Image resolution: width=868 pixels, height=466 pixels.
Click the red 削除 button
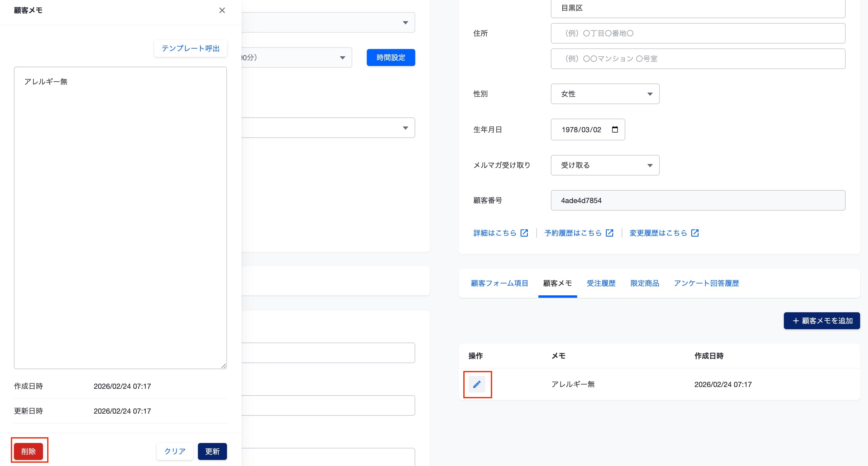click(x=28, y=451)
